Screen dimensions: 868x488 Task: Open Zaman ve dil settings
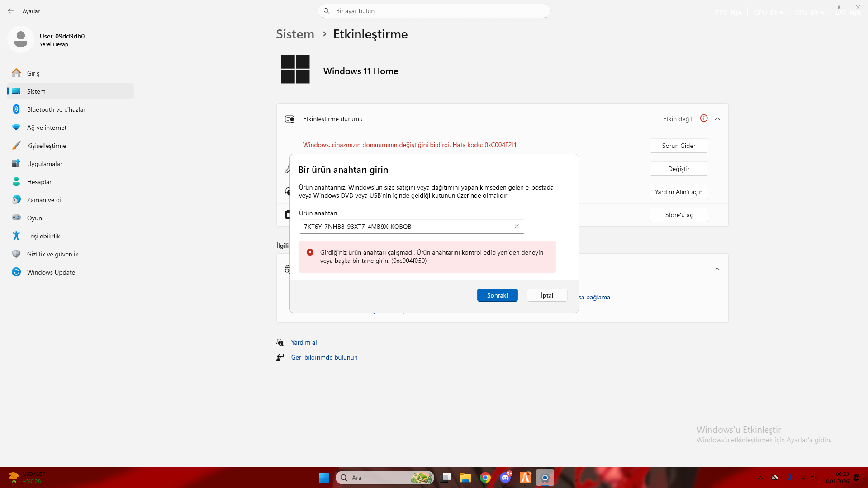(x=71, y=199)
